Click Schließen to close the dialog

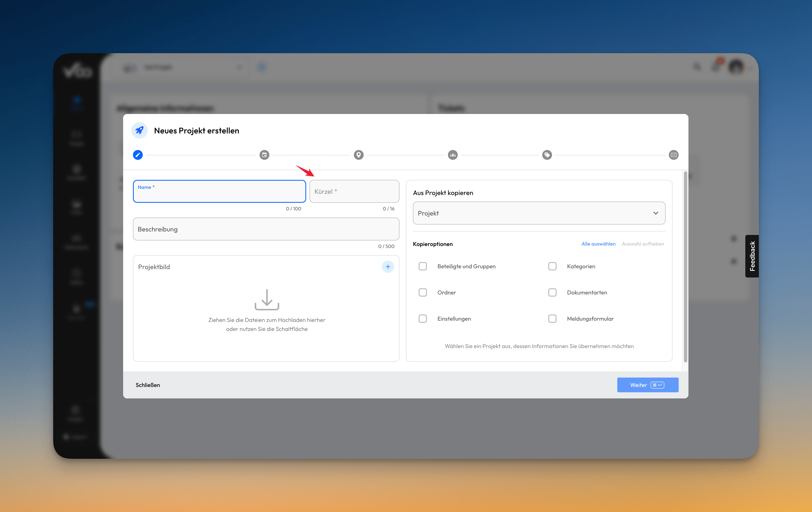tap(148, 385)
